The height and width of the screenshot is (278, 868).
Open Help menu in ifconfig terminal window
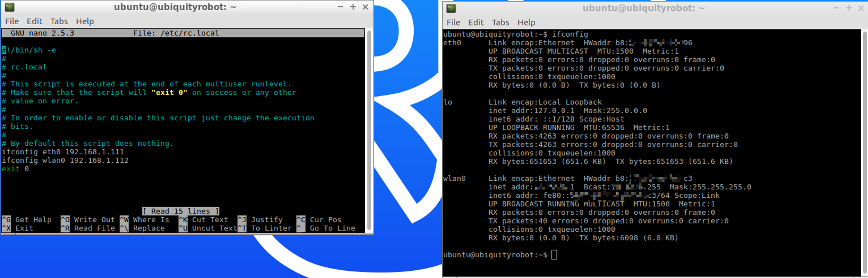click(x=526, y=23)
